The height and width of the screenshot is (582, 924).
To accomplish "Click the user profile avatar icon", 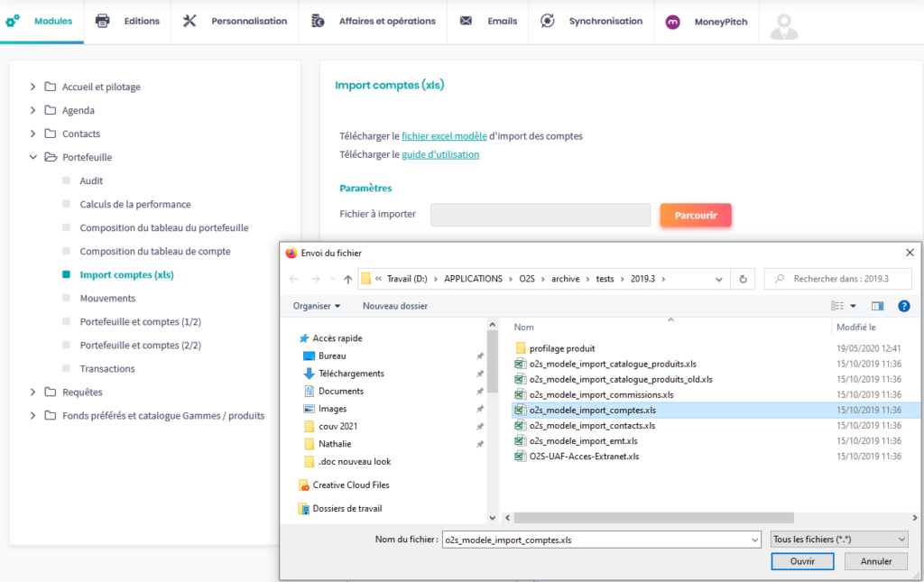I will [784, 23].
